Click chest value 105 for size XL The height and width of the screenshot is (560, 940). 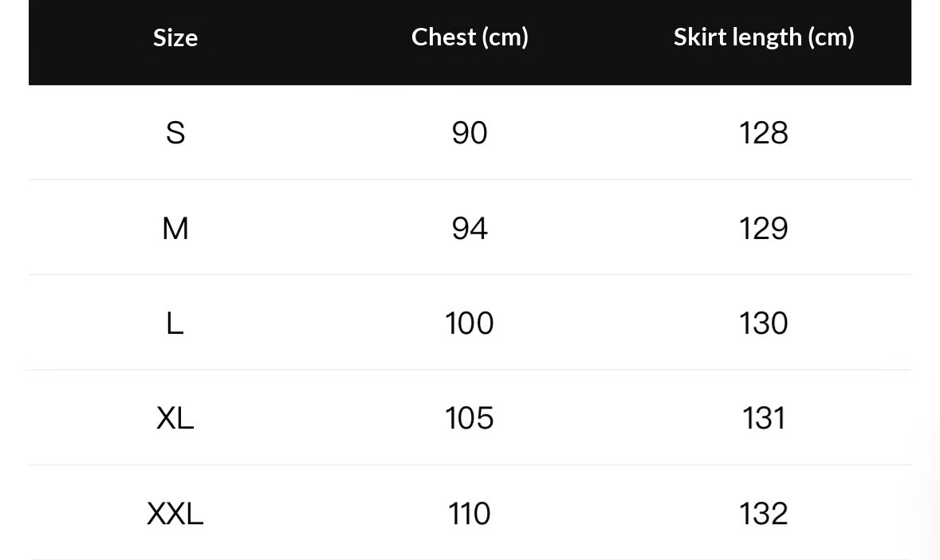[470, 418]
